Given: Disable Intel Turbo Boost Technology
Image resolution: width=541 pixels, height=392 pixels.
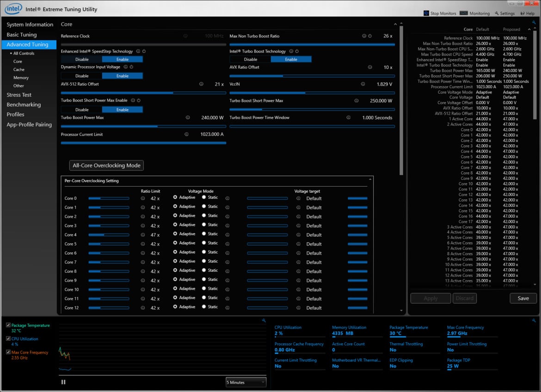Looking at the screenshot, I should click(x=251, y=59).
